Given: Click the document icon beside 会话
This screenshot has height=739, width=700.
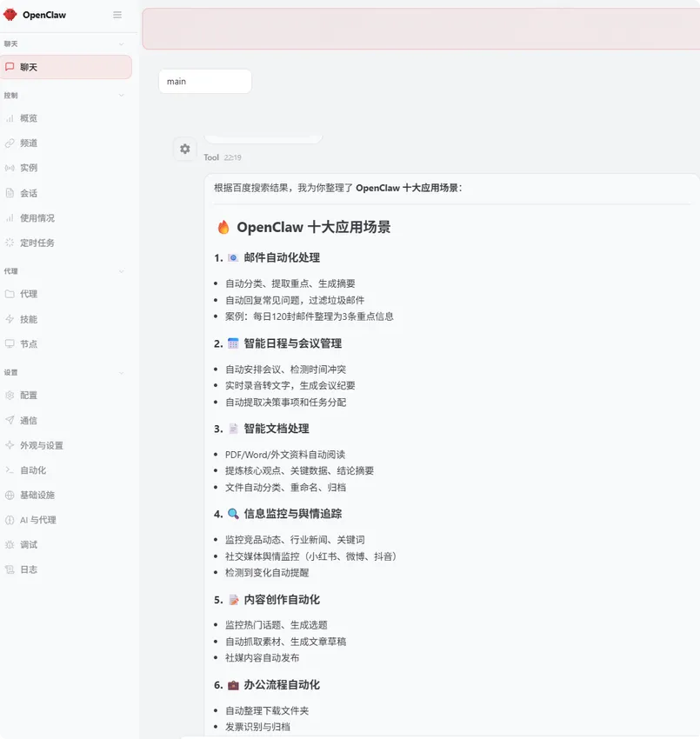Looking at the screenshot, I should coord(10,193).
